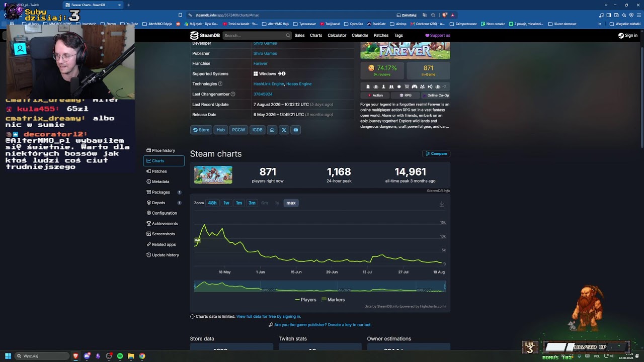Click the in-app purchases cart icon
The image size is (644, 362).
pos(407,86)
